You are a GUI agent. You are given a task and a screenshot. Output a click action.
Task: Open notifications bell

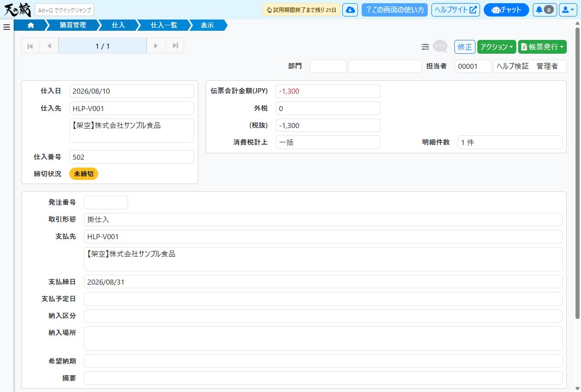pyautogui.click(x=545, y=10)
